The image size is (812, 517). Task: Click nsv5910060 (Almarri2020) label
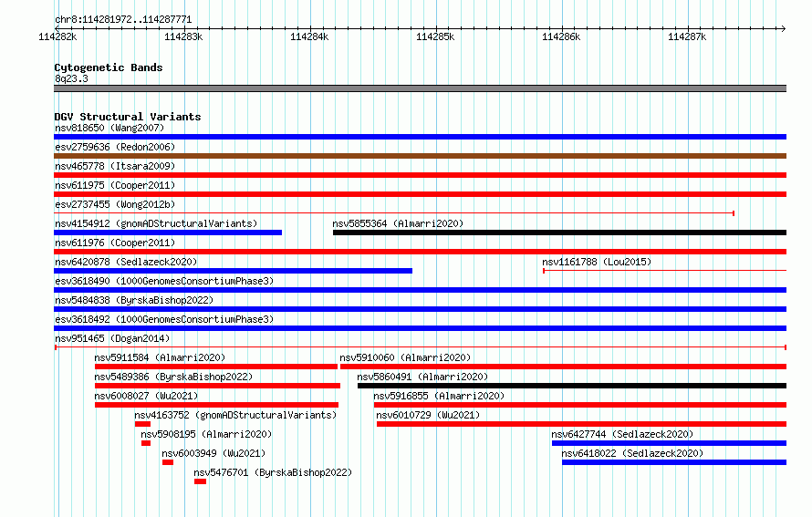pyautogui.click(x=405, y=357)
